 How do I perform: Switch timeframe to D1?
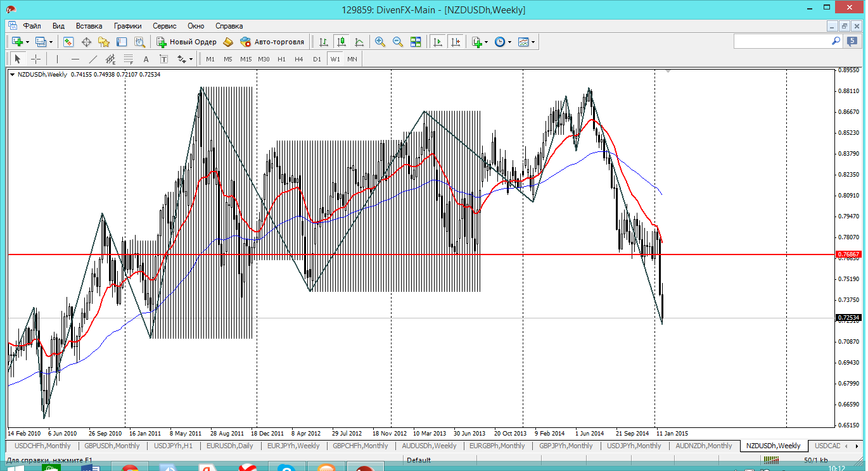[x=317, y=59]
